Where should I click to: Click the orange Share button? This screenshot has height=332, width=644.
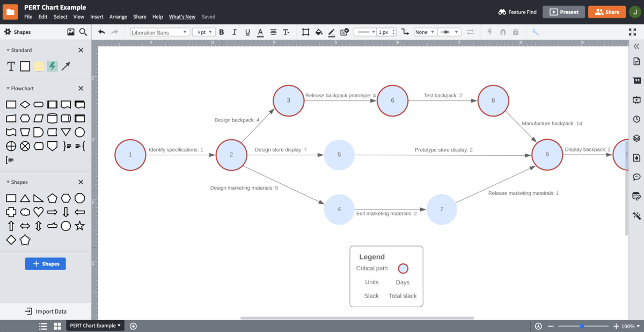[x=606, y=12]
